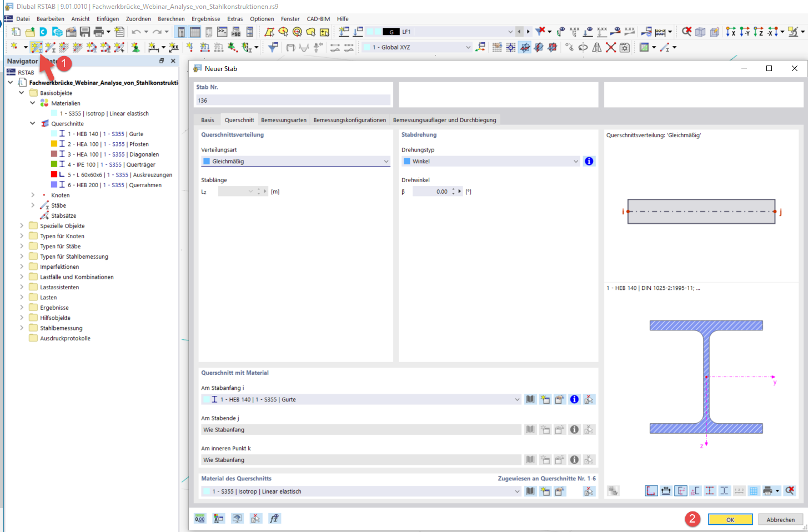Toggle the Navigator panel toolbar button

[x=181, y=32]
